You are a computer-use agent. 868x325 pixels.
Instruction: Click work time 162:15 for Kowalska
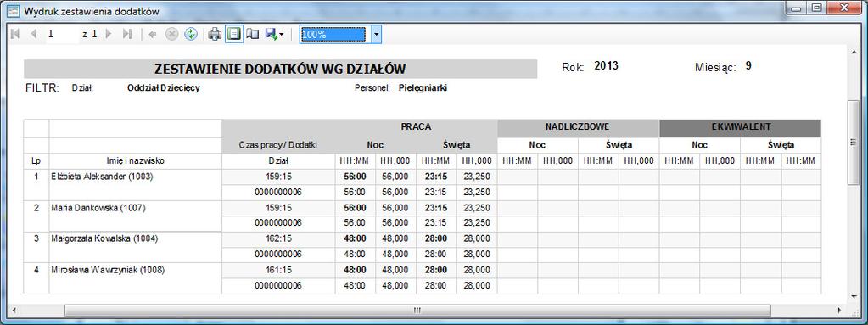coord(278,239)
